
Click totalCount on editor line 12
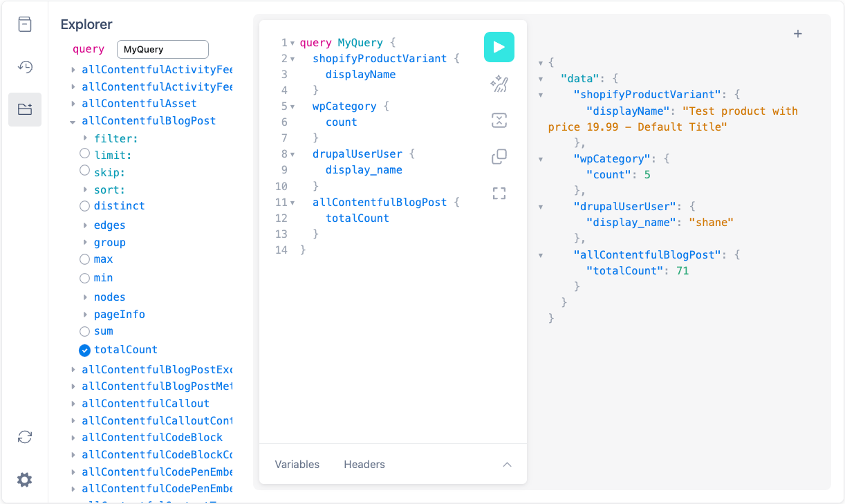(357, 218)
